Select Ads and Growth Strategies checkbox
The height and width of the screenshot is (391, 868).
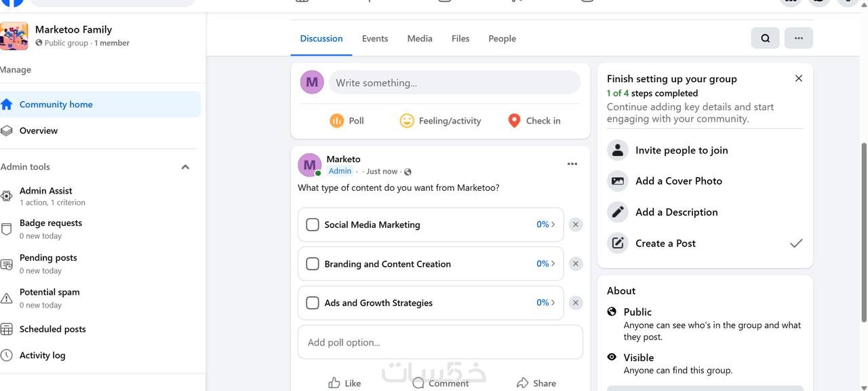[x=313, y=303]
